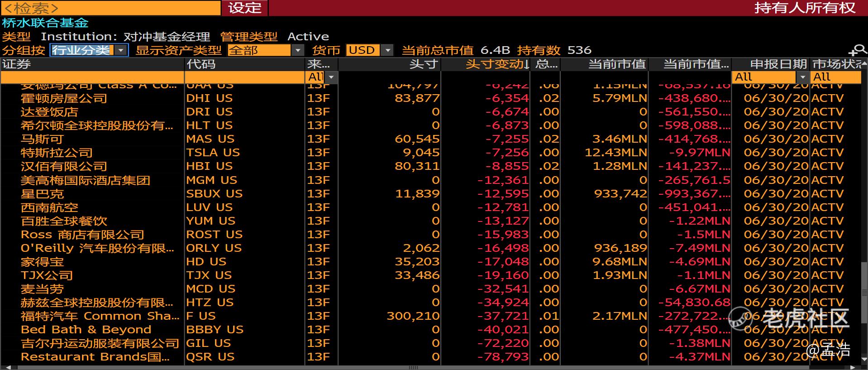This screenshot has width=868, height=370.
Task: Select the 家得宝 security name
Action: coord(42,262)
